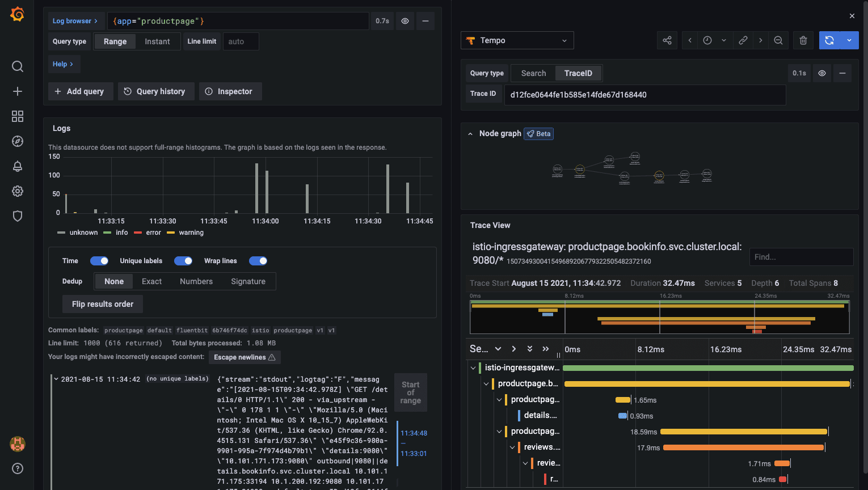Select the Instant query type tab
The width and height of the screenshot is (868, 490).
(157, 41)
